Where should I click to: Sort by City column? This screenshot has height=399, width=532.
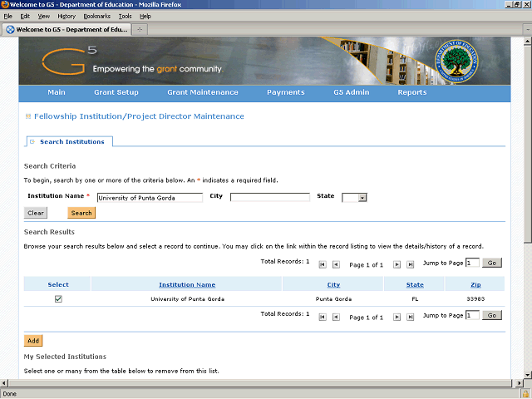tap(333, 284)
